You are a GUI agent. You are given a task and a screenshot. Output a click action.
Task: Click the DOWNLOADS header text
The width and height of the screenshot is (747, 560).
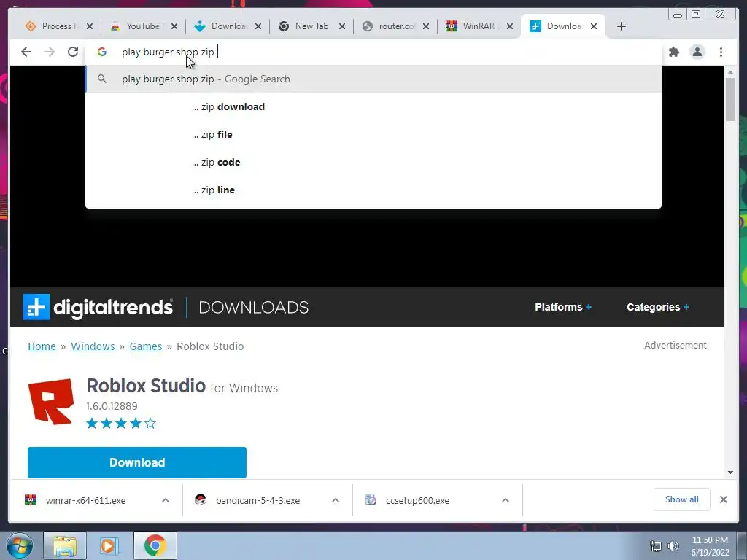(253, 307)
